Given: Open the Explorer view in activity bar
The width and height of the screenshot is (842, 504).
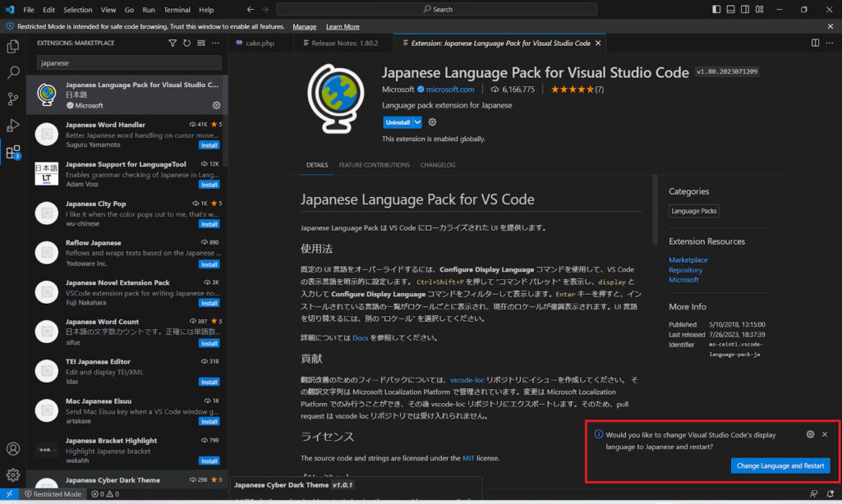Looking at the screenshot, I should click(x=13, y=47).
